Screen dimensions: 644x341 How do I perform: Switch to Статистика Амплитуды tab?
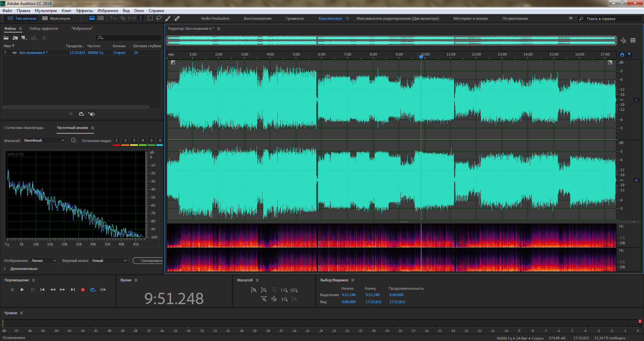tap(24, 128)
